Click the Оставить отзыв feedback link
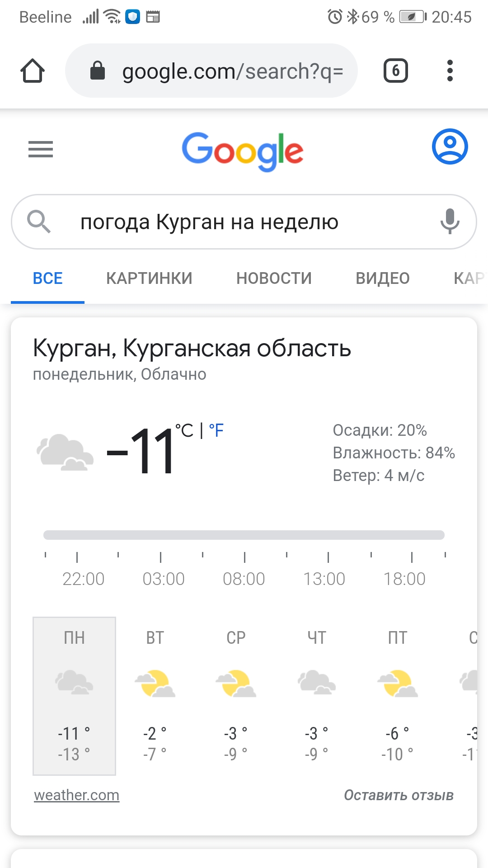Viewport: 488px width, 868px height. click(x=399, y=795)
